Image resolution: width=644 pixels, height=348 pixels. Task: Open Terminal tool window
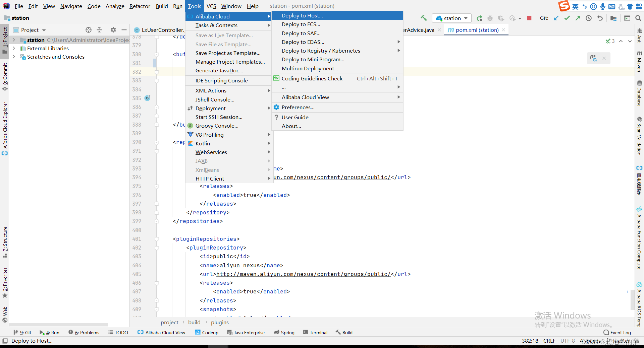tap(315, 333)
